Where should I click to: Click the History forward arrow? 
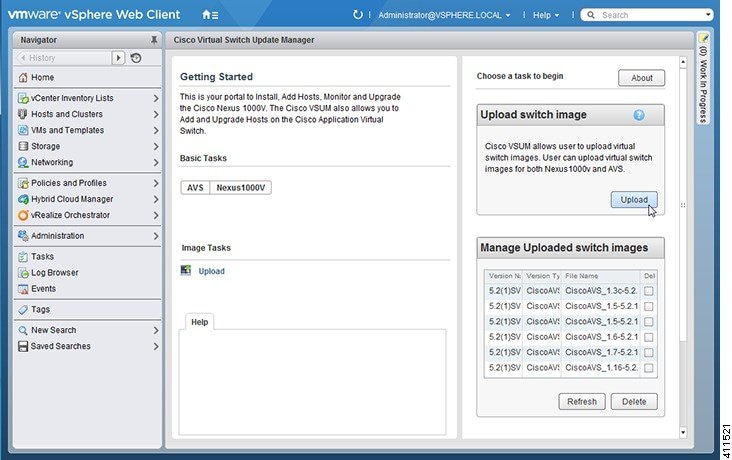point(118,58)
